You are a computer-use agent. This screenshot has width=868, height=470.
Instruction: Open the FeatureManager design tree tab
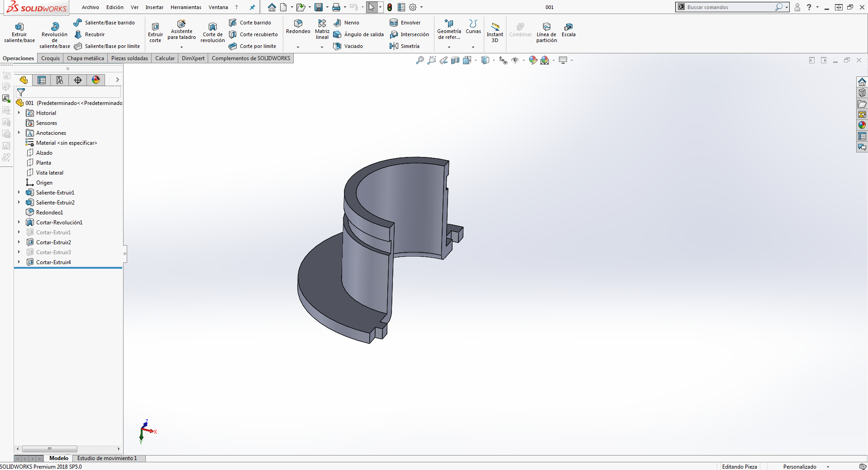tap(24, 80)
